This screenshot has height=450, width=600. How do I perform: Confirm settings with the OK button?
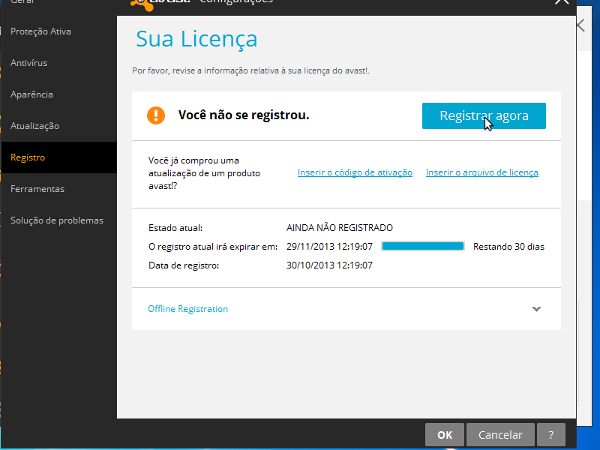445,435
